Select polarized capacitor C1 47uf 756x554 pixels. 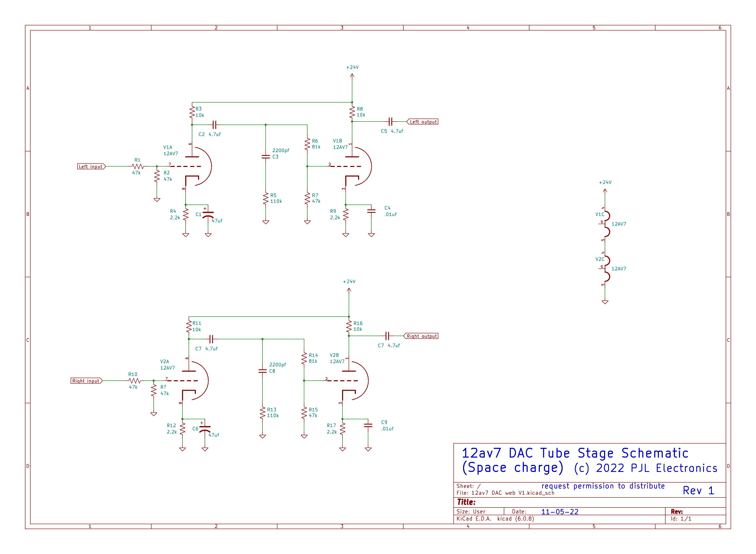click(208, 215)
